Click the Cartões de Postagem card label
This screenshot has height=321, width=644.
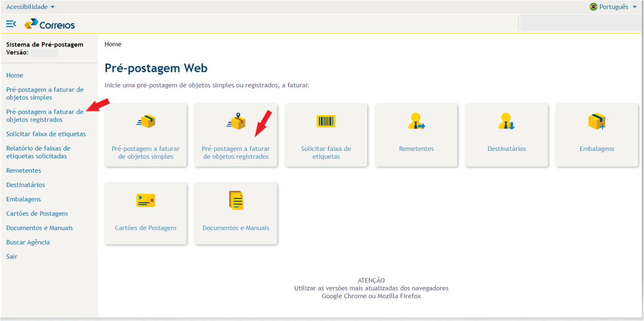(x=146, y=228)
